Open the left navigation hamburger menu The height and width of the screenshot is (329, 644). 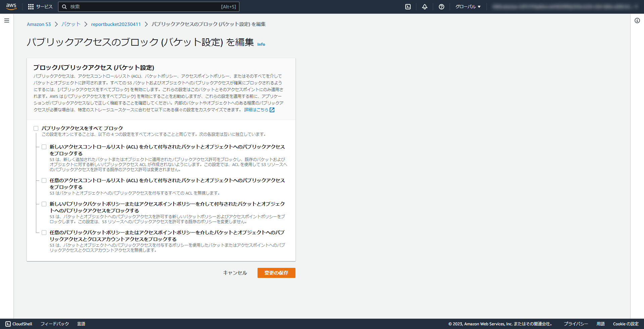(x=6, y=20)
